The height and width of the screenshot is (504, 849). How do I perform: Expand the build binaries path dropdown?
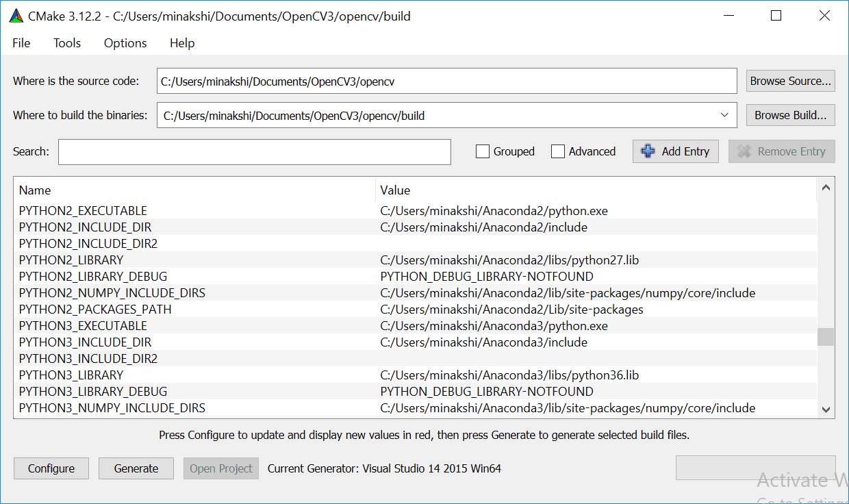pos(724,115)
